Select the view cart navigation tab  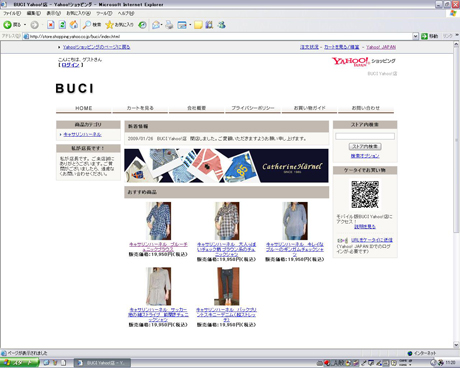click(x=140, y=108)
